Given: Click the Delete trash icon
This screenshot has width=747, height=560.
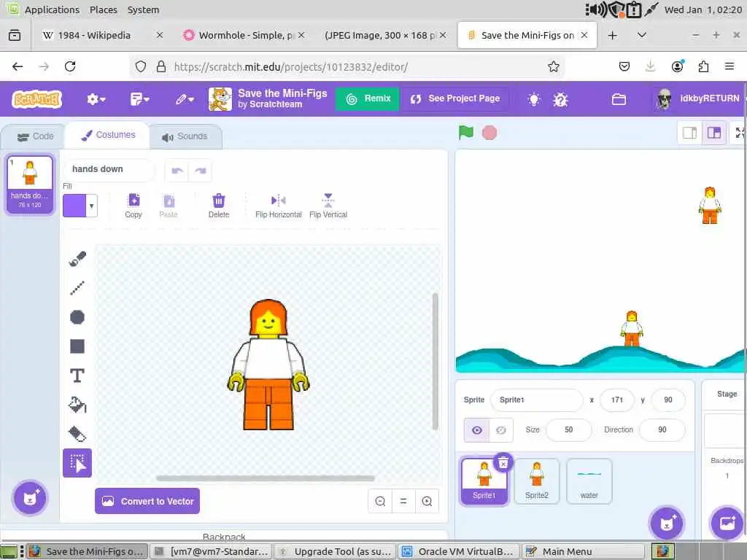Looking at the screenshot, I should tap(219, 206).
